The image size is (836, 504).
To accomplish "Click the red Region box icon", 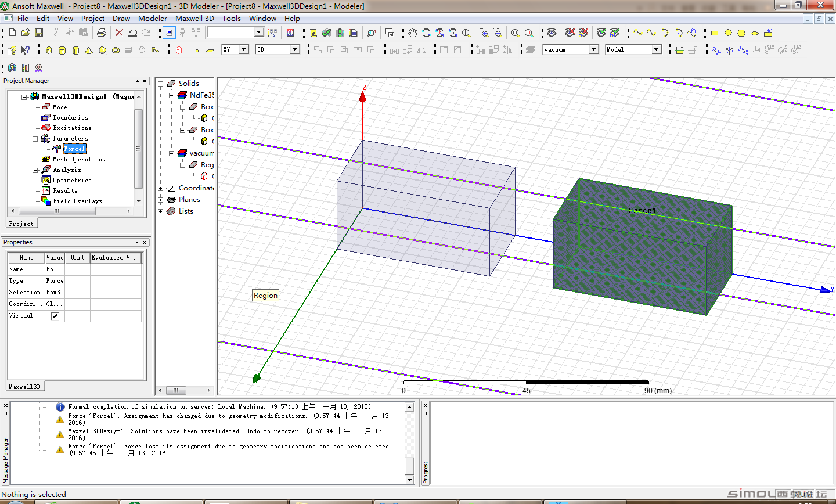I will [179, 51].
